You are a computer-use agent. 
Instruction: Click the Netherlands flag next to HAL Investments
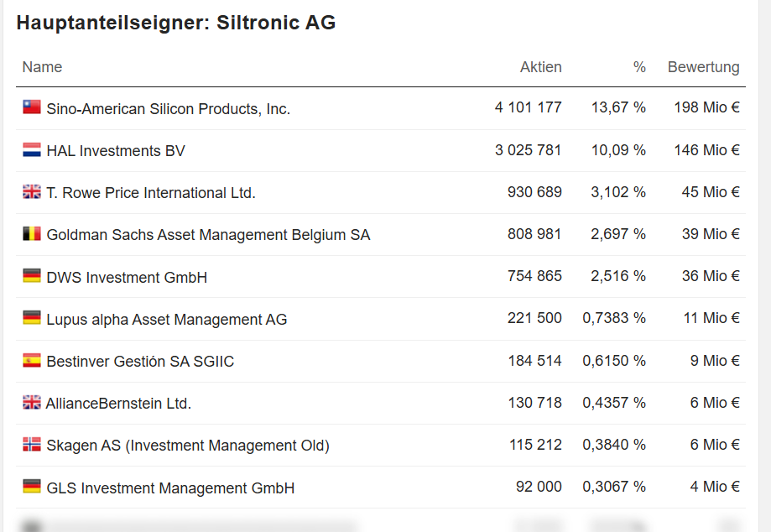32,150
